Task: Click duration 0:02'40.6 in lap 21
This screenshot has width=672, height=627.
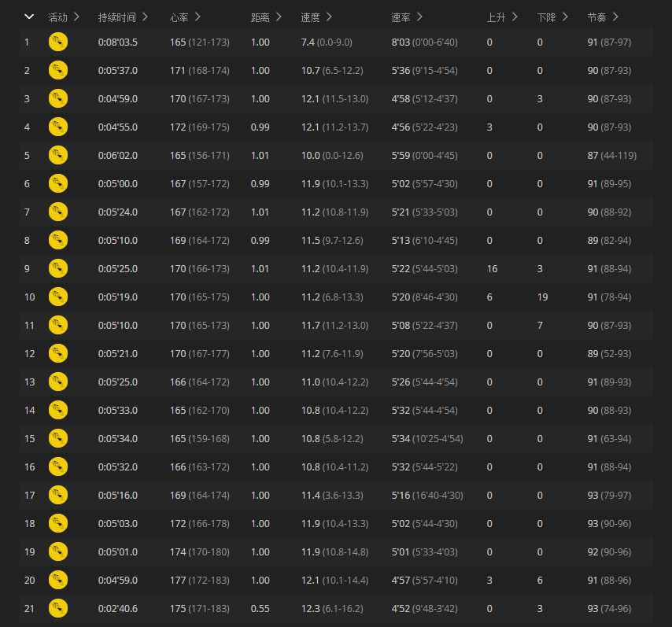Action: (118, 608)
